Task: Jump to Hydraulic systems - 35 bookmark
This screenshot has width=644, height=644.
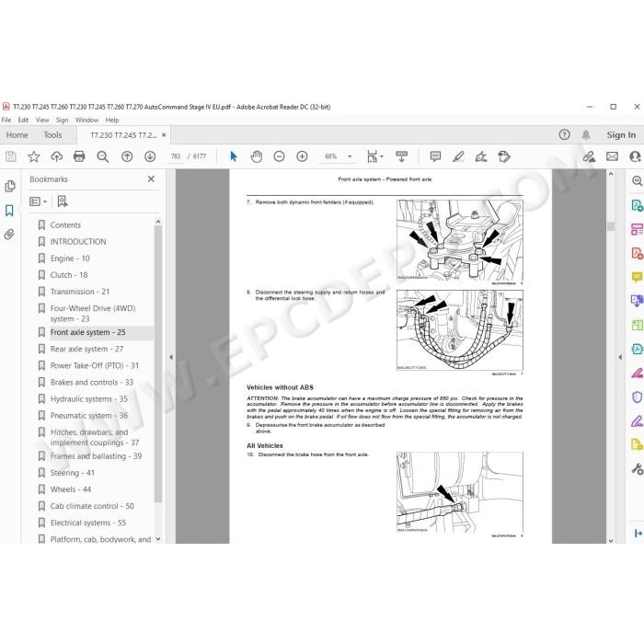Action: coord(89,398)
